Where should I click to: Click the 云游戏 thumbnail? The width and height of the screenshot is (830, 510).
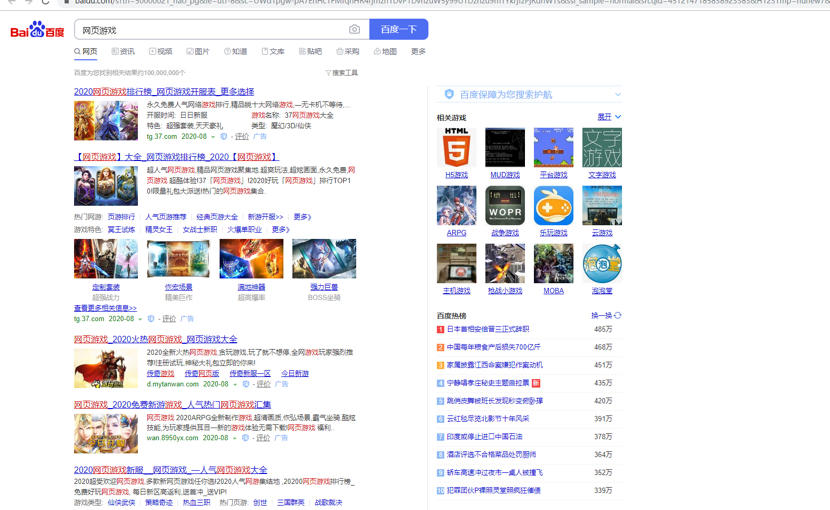(x=602, y=205)
